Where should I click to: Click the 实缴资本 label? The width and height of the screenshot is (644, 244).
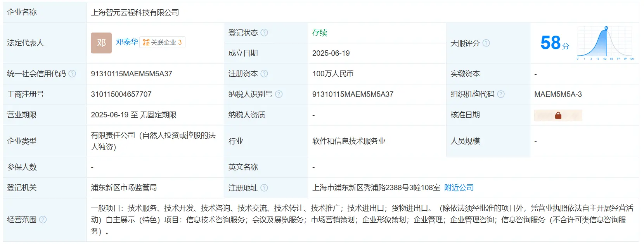(465, 74)
